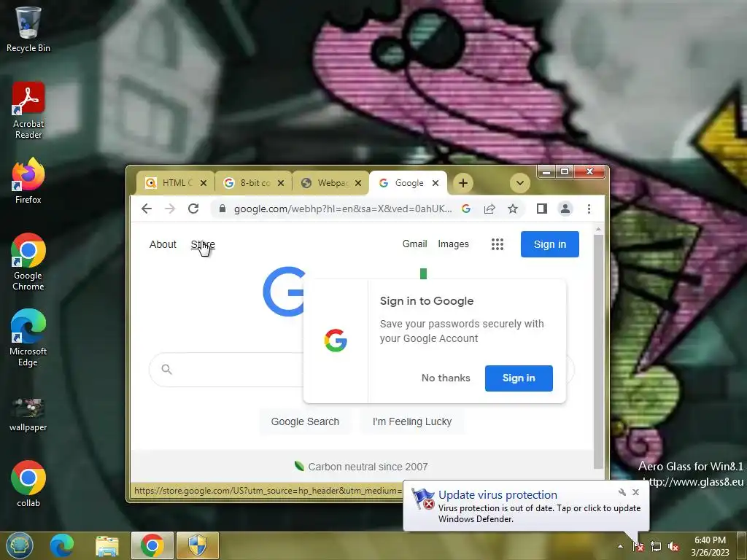Open the Action Center flag tray icon
747x560 pixels.
pyautogui.click(x=638, y=546)
